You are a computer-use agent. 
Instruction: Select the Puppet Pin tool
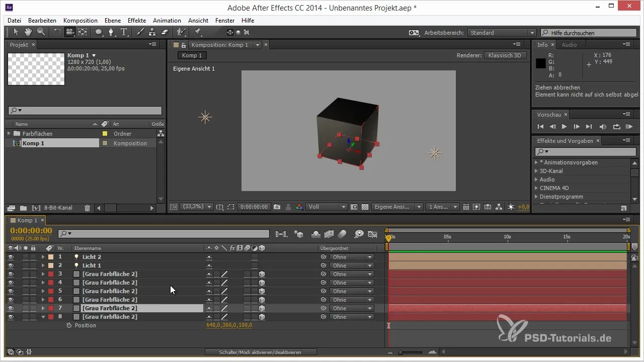(x=197, y=32)
